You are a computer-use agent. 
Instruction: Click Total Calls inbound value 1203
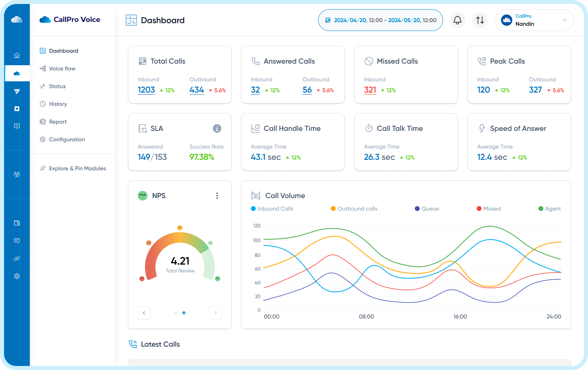pos(146,90)
